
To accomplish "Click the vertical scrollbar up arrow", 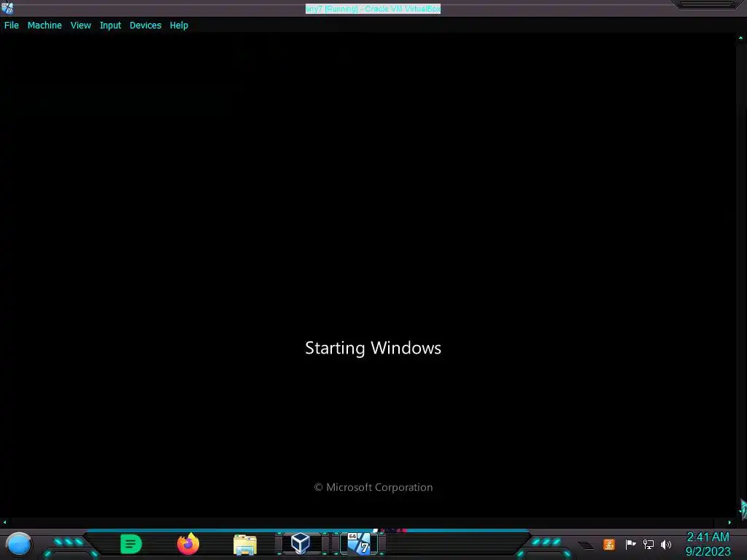I will tap(741, 38).
